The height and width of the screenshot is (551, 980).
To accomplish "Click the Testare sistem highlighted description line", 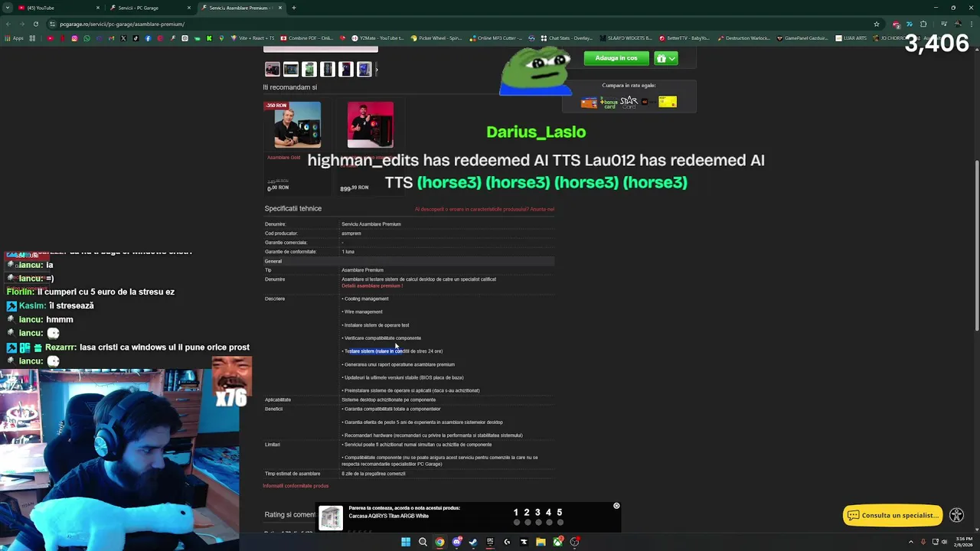I will pyautogui.click(x=394, y=351).
